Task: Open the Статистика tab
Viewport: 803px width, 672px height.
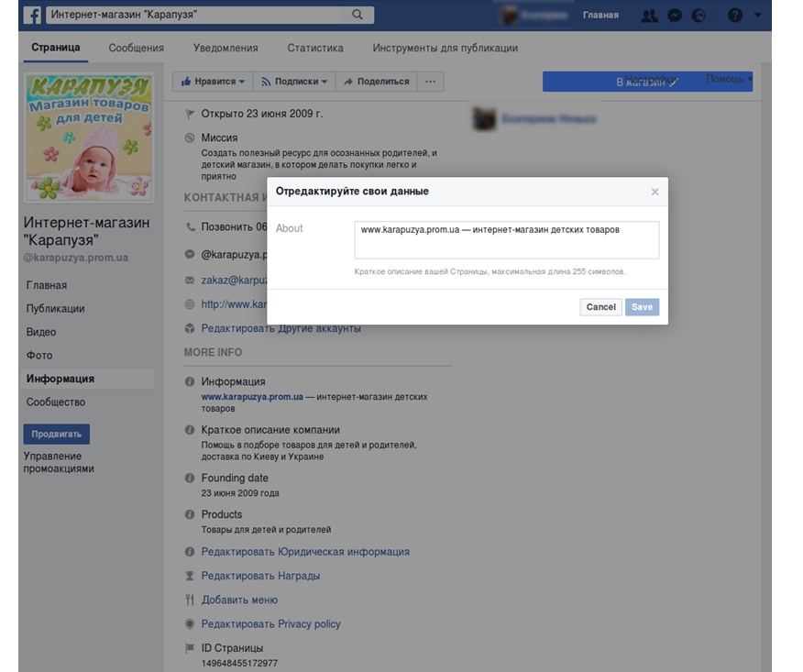Action: point(314,48)
